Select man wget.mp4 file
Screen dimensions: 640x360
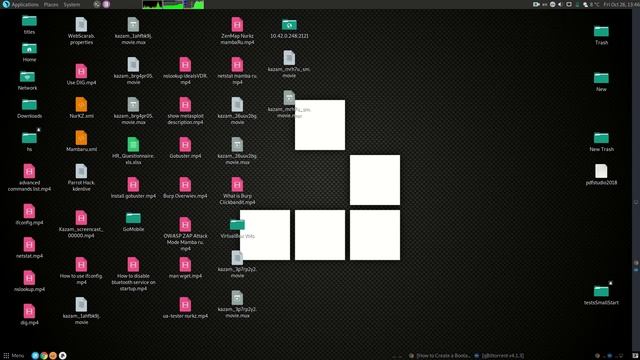(185, 268)
